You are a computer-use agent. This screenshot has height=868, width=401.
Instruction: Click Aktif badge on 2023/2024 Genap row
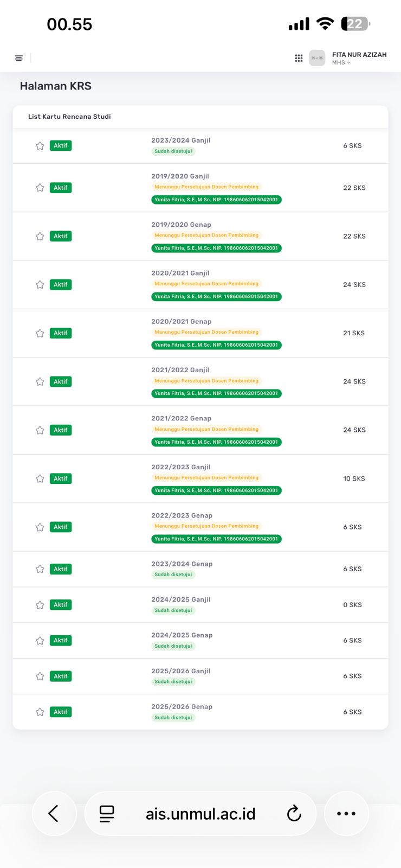click(61, 569)
